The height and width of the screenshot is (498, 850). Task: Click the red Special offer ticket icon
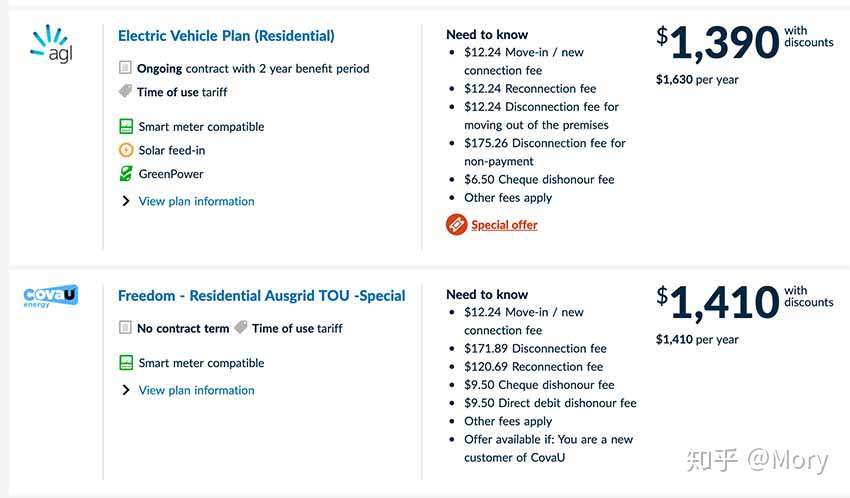456,224
